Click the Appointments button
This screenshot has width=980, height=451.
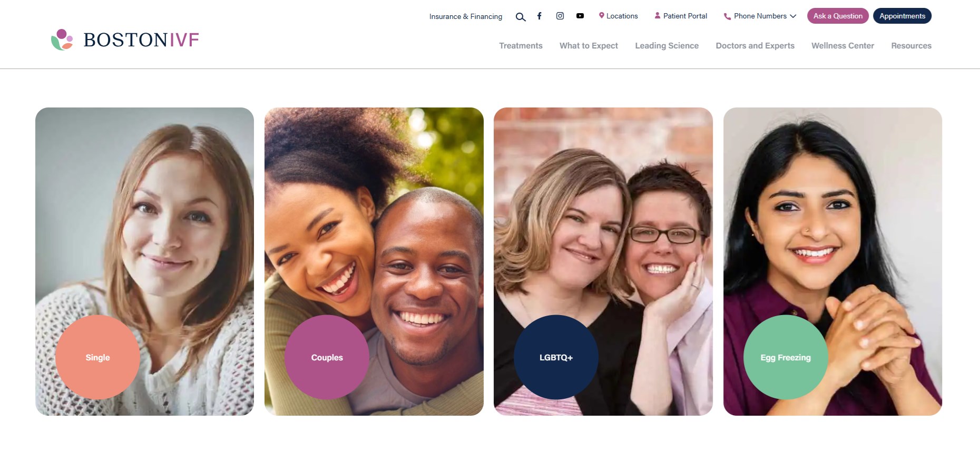pos(902,16)
